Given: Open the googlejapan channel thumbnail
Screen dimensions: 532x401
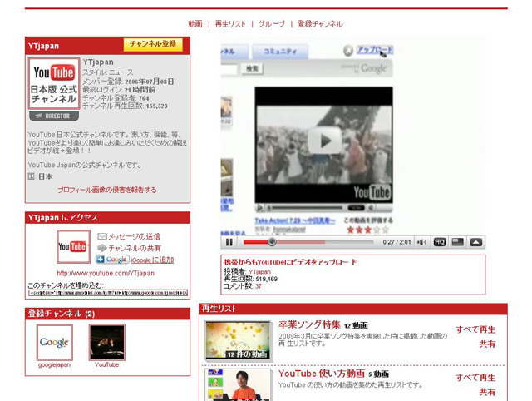Looking at the screenshot, I should (x=54, y=342).
